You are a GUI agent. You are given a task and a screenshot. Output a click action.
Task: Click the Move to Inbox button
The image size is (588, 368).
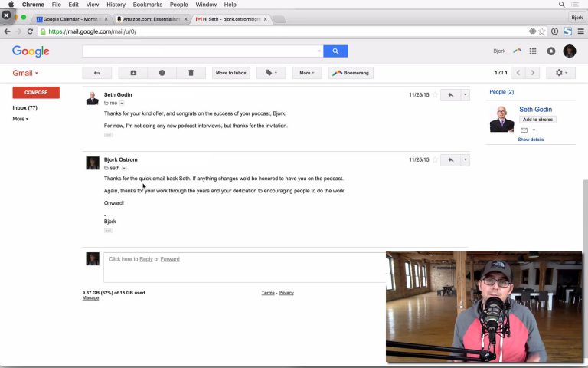tap(231, 73)
